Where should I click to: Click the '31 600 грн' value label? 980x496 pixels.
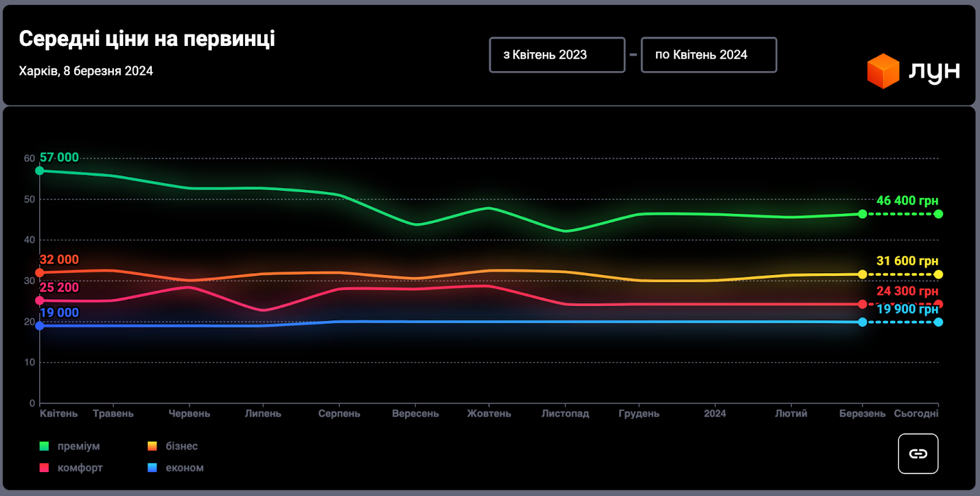pos(907,261)
